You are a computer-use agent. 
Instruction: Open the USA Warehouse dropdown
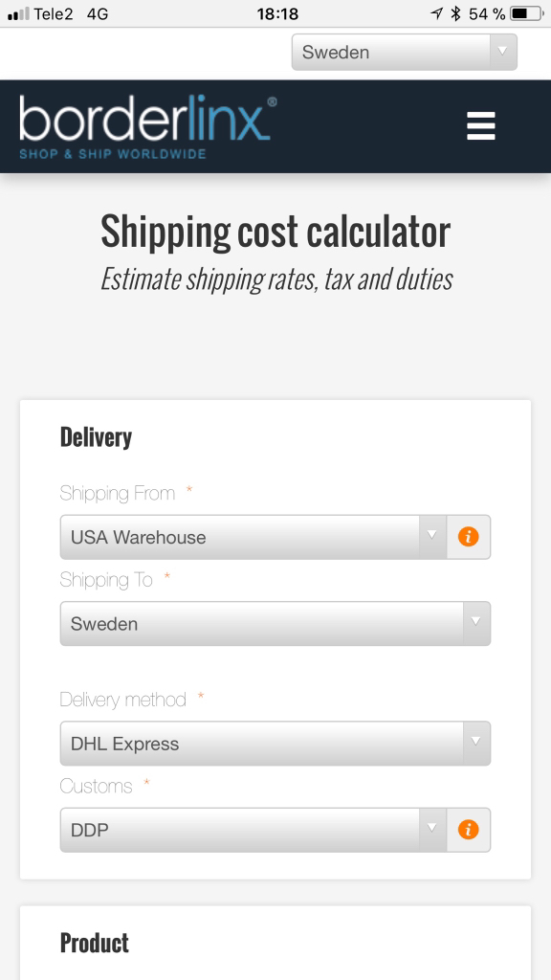pos(253,537)
